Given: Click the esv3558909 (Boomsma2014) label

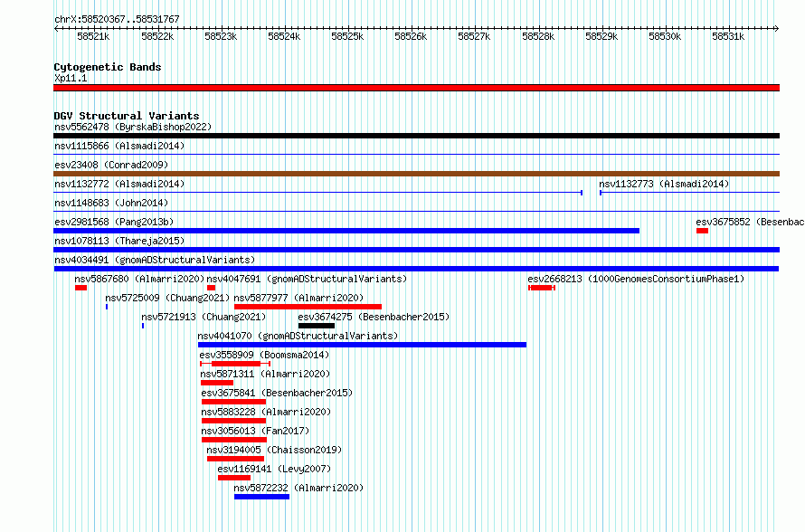Looking at the screenshot, I should click(x=264, y=355).
